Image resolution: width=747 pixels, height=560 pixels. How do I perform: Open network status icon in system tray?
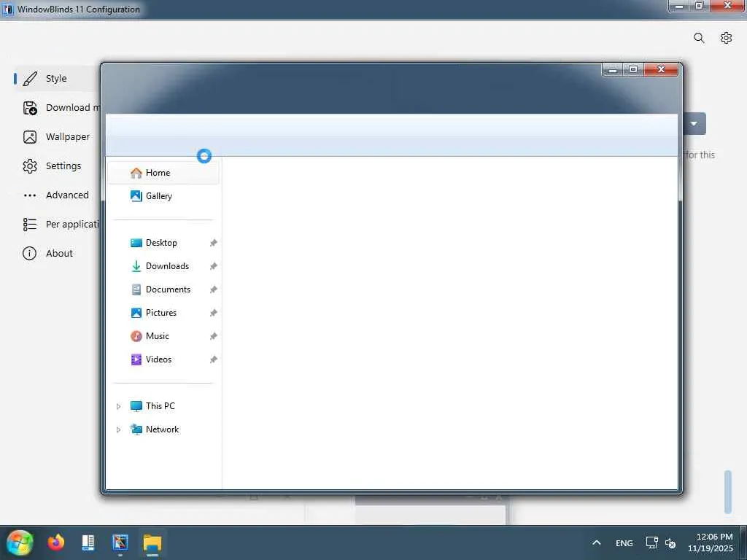(651, 542)
